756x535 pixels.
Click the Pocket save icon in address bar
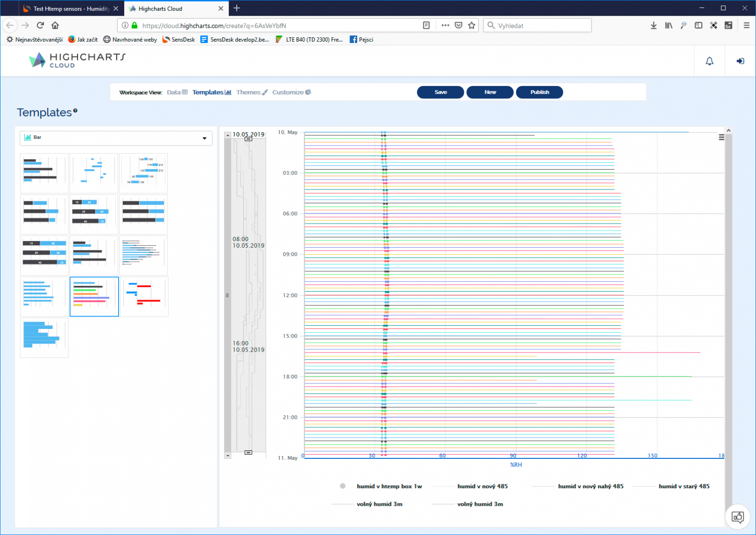coord(458,26)
